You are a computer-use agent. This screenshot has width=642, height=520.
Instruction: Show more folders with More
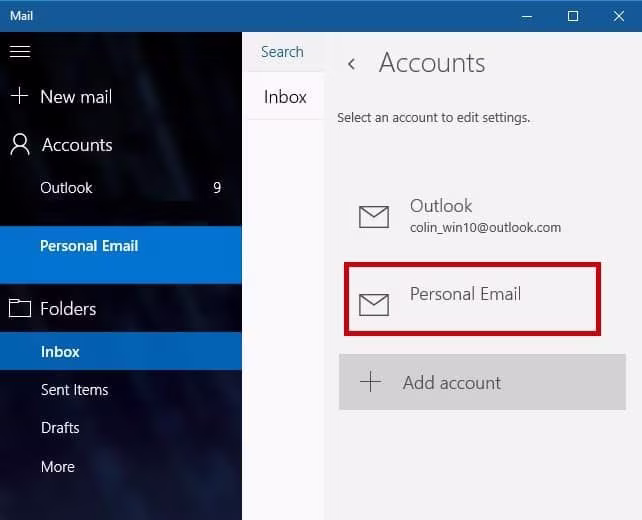(x=58, y=466)
